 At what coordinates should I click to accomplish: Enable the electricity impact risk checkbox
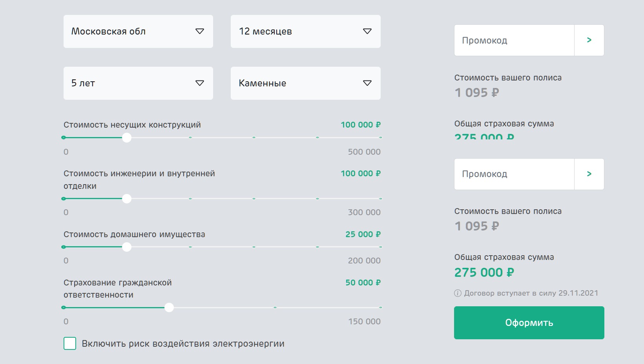tap(70, 343)
